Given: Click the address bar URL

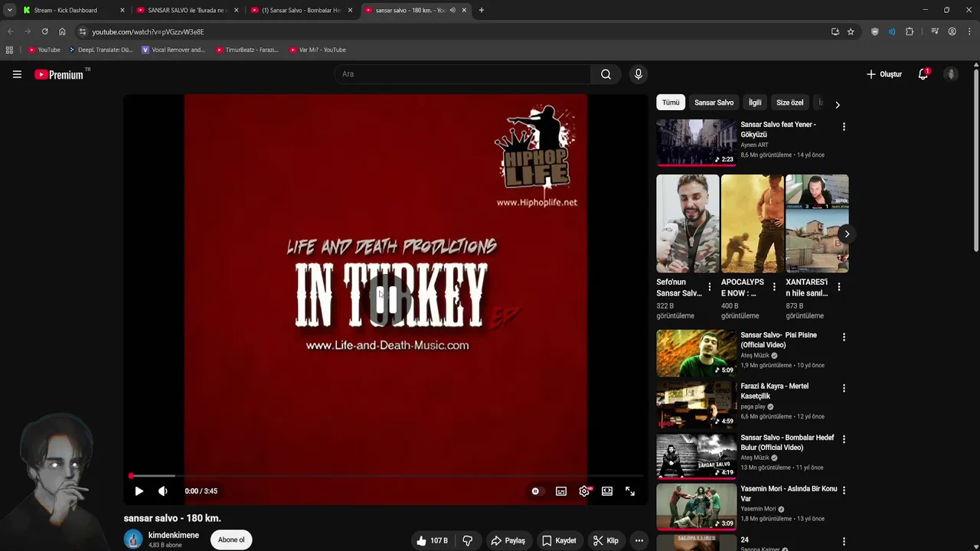Looking at the screenshot, I should tap(148, 31).
